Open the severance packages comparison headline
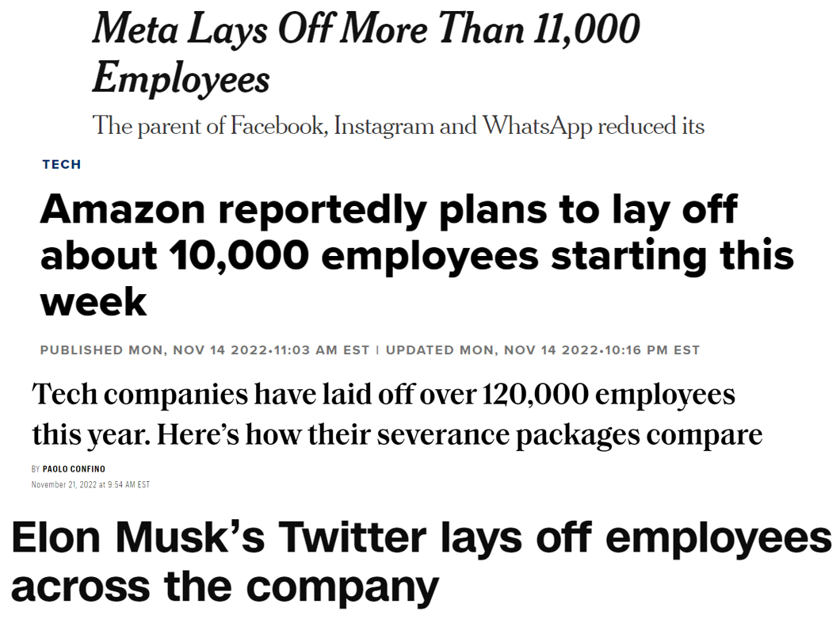The height and width of the screenshot is (619, 840). [x=397, y=415]
